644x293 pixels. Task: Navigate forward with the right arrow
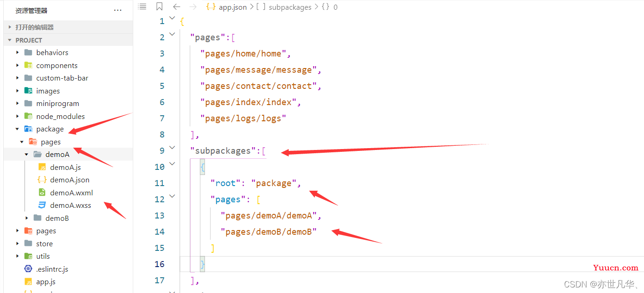(193, 7)
